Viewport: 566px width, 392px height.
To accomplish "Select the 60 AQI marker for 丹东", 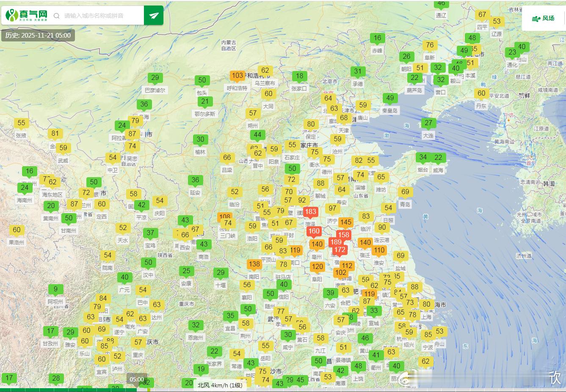I will point(482,93).
